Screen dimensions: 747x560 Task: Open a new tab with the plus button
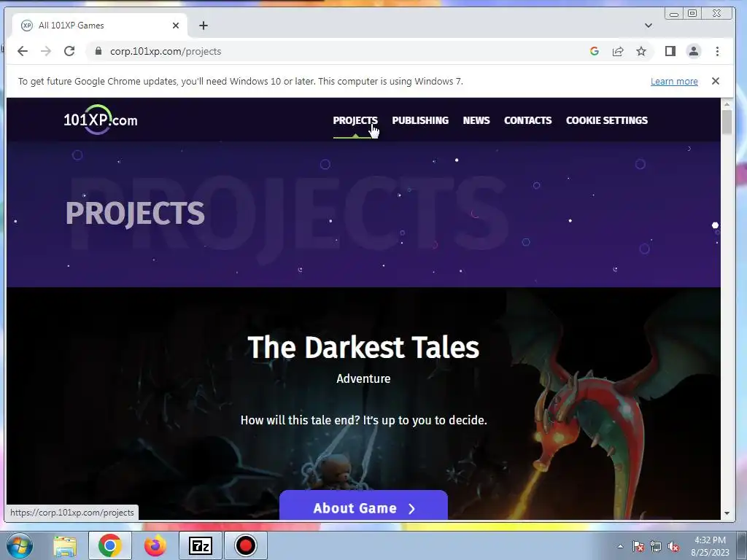(x=204, y=26)
